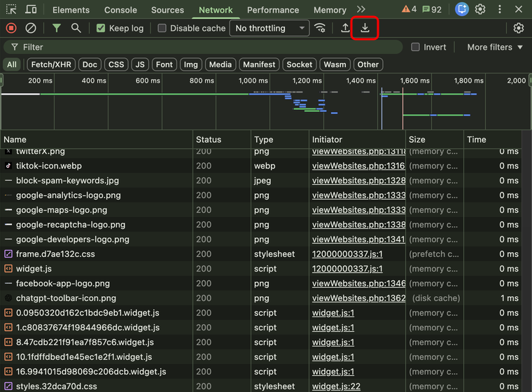Viewport: 532px width, 392px height.
Task: Close the DevTools panel
Action: click(x=519, y=10)
